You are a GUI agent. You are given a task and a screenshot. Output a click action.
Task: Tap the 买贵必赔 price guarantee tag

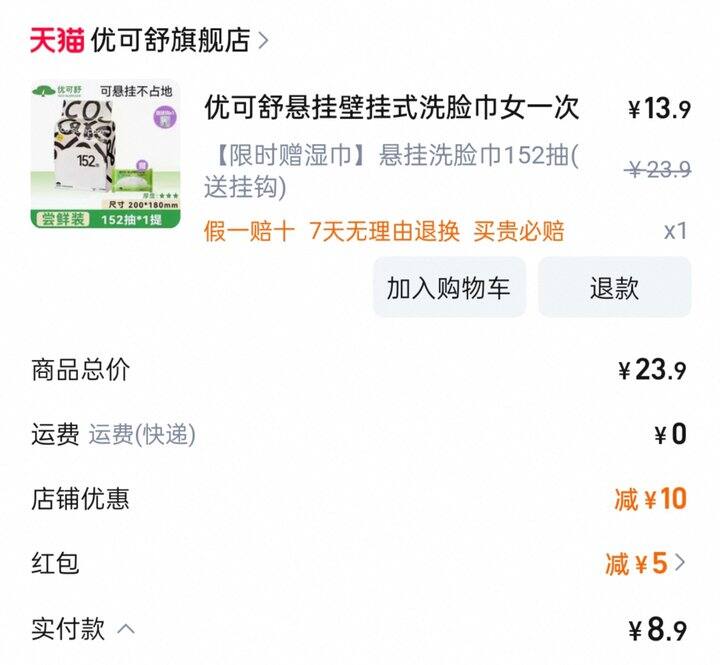click(519, 231)
